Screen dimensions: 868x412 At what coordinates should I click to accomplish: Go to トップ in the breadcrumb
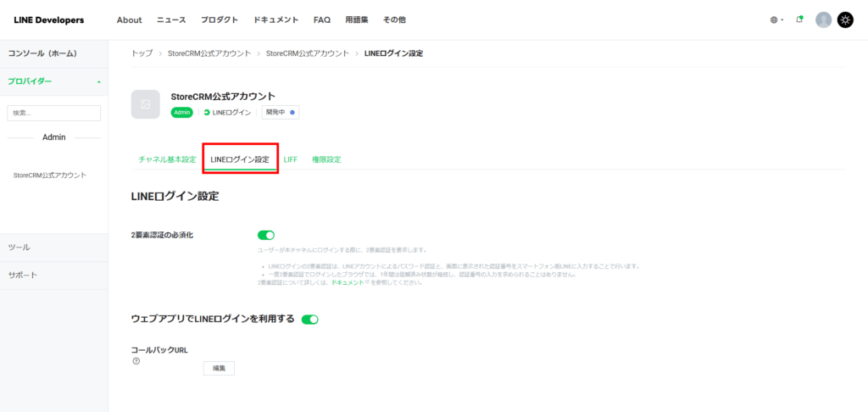pyautogui.click(x=142, y=53)
